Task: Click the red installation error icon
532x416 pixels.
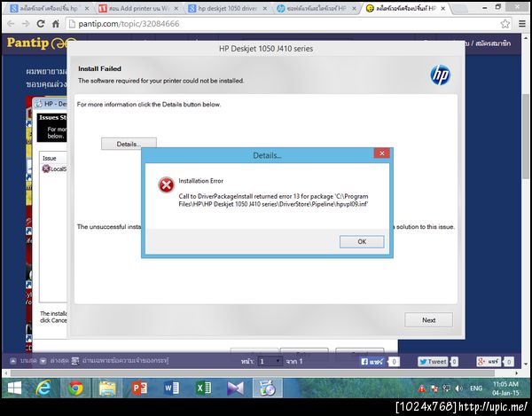Action: (x=167, y=184)
